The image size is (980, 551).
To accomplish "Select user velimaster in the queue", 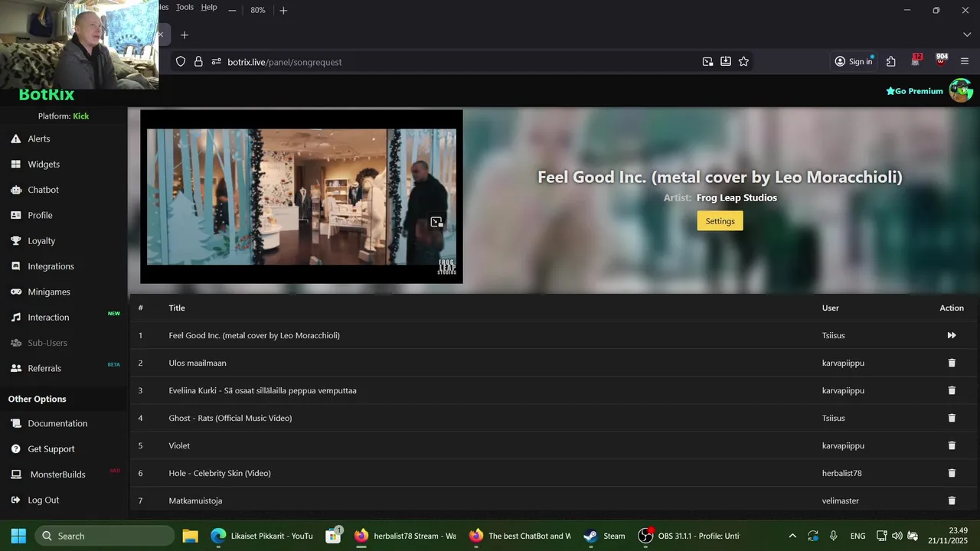I will [x=841, y=500].
